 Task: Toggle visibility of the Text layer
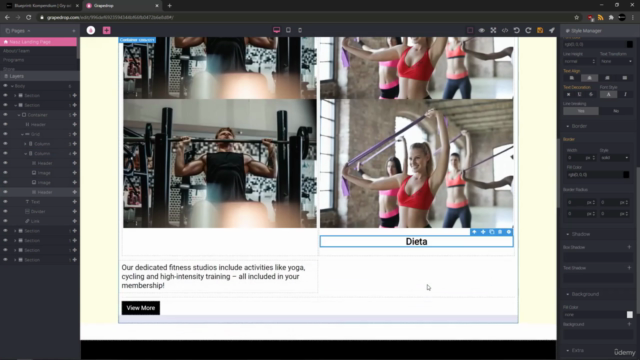(5, 202)
